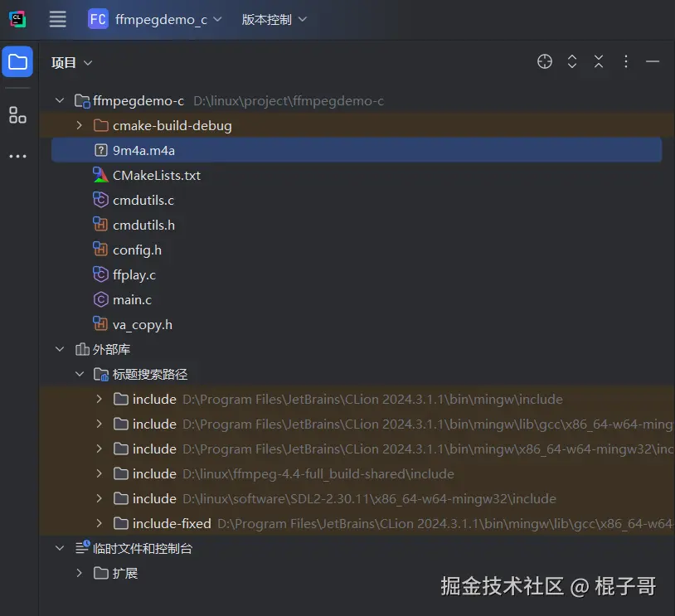Image resolution: width=675 pixels, height=616 pixels.
Task: Open the Structure tool window icon in sidebar
Action: 17,115
